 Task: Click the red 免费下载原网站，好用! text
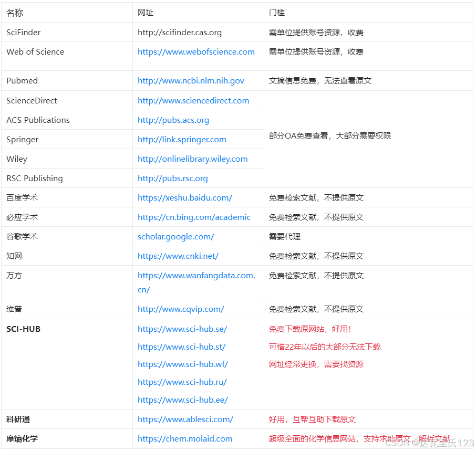pos(310,329)
